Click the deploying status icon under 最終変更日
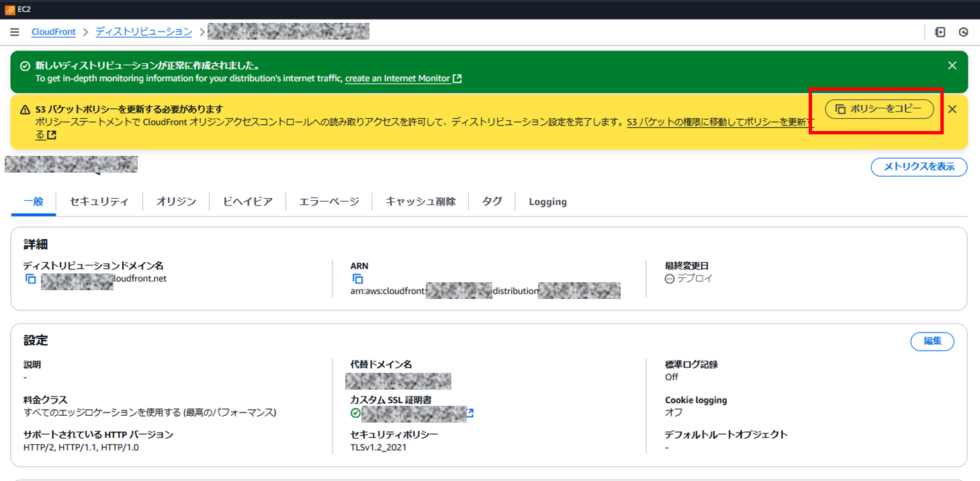Image resolution: width=980 pixels, height=481 pixels. (x=669, y=278)
